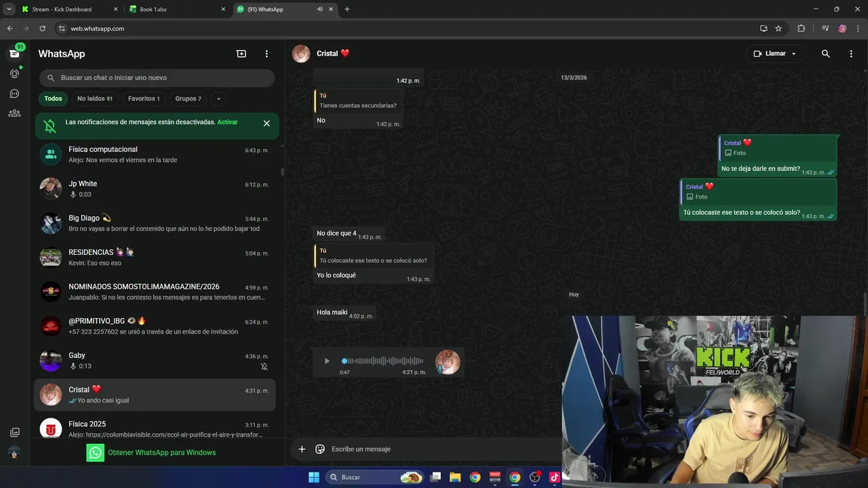Open the Channels icon in sidebar
868x488 pixels.
pyautogui.click(x=14, y=94)
